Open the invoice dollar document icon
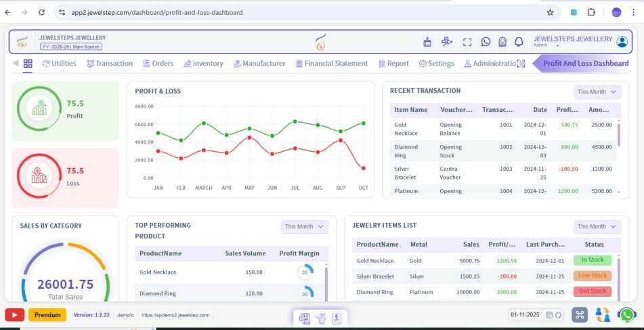This screenshot has height=330, width=644. (x=337, y=318)
